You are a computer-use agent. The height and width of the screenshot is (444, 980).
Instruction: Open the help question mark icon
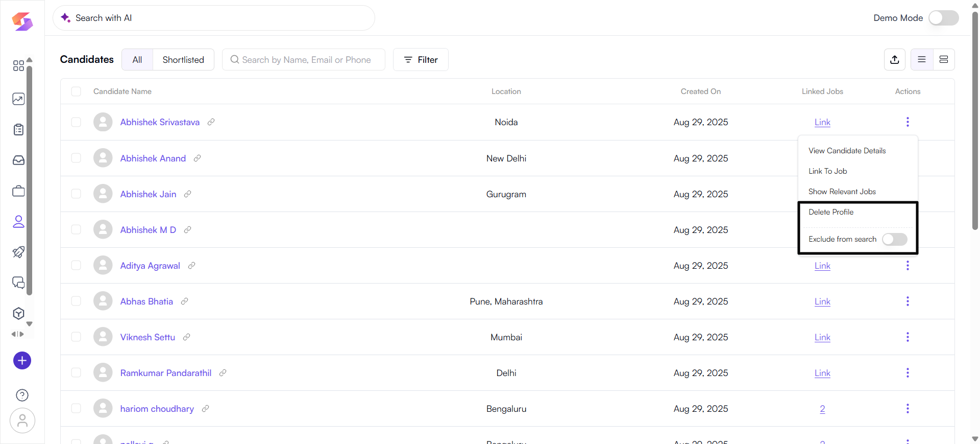(22, 395)
